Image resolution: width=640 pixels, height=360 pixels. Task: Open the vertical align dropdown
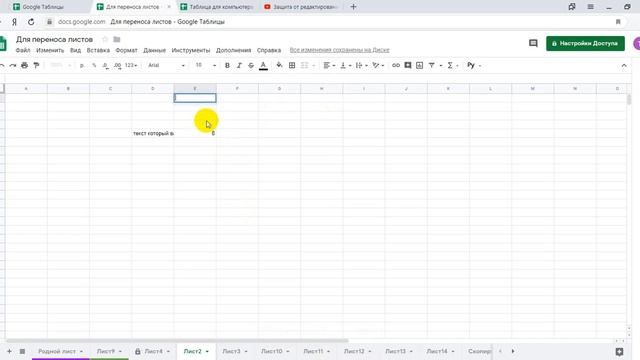coord(345,65)
